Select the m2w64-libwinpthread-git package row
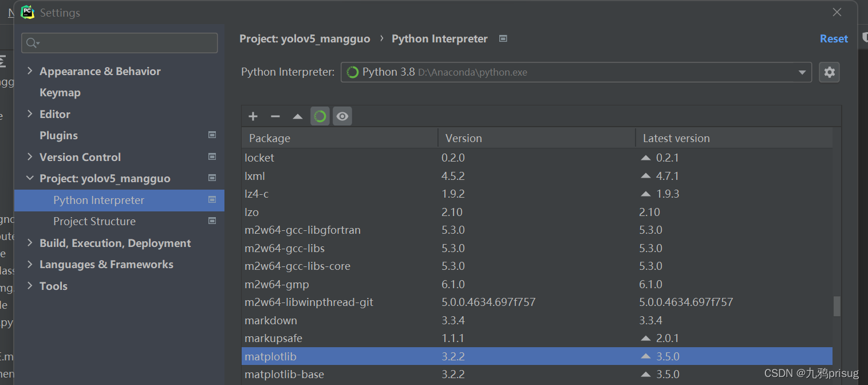Screen dimensions: 868x385 pyautogui.click(x=537, y=302)
